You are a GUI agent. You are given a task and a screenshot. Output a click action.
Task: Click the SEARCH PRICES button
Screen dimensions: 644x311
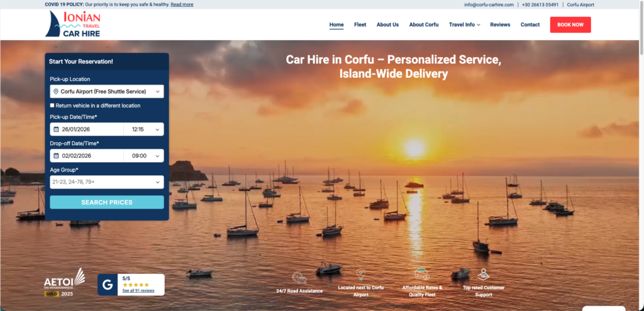106,202
